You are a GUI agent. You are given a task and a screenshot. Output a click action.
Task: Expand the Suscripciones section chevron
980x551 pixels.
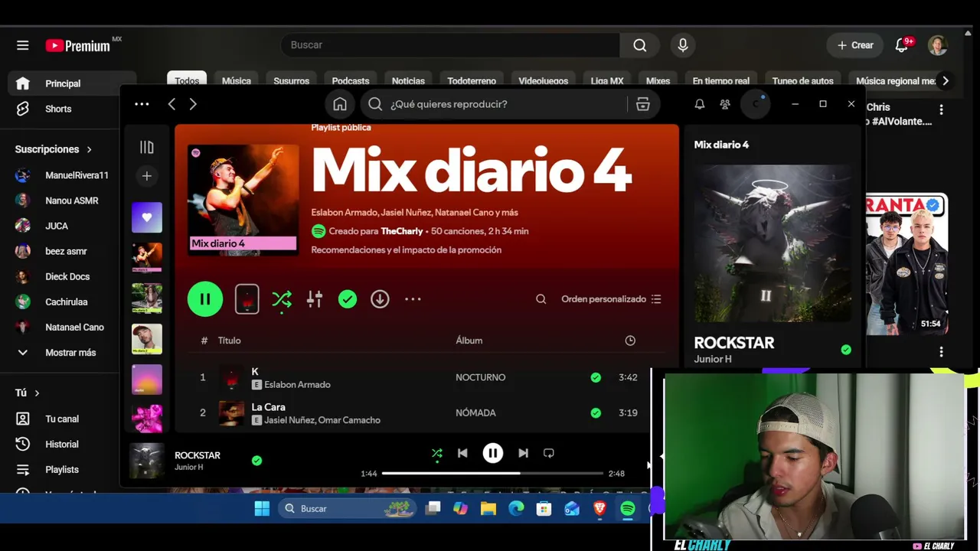pos(89,149)
